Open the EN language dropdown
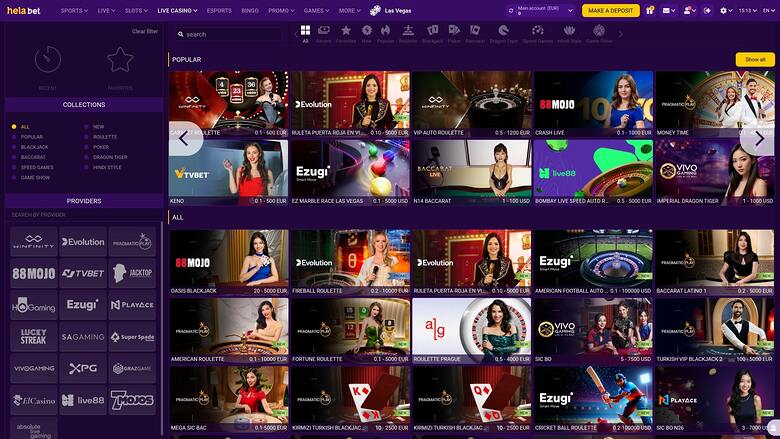This screenshot has height=439, width=780. (769, 10)
